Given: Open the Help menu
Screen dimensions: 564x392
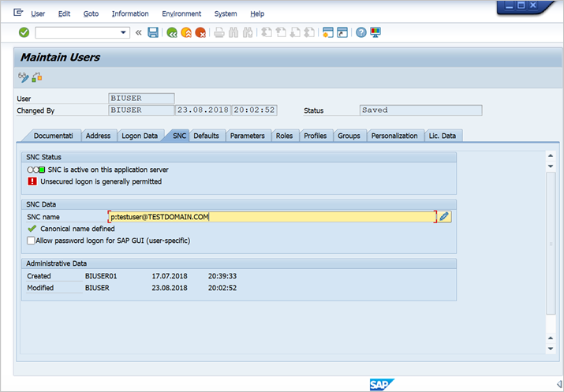Looking at the screenshot, I should (257, 13).
